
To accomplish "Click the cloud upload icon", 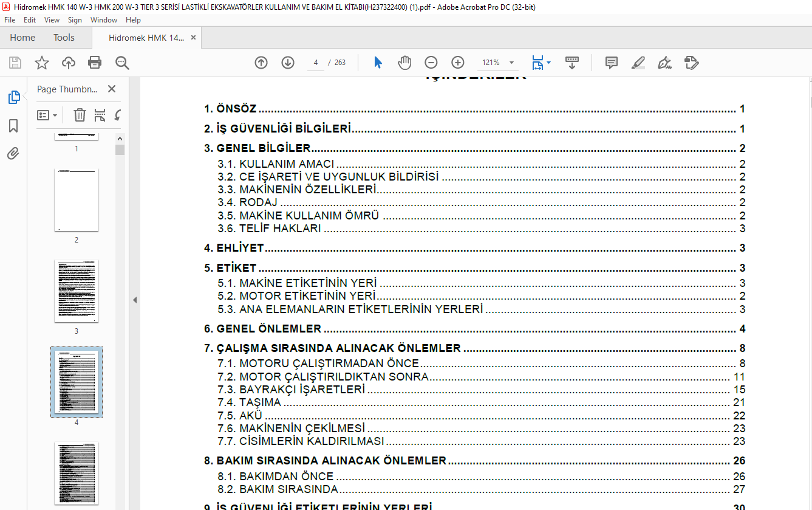I will 69,63.
